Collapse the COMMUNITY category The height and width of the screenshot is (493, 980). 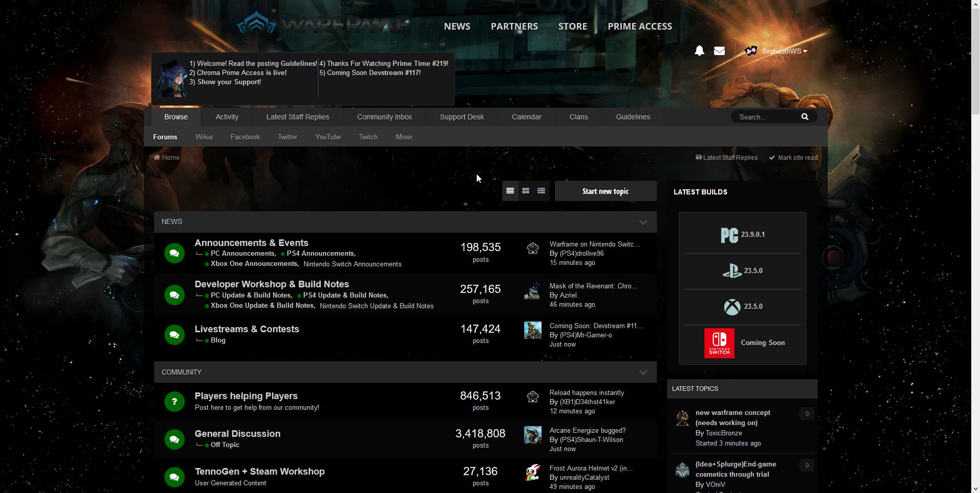(643, 373)
